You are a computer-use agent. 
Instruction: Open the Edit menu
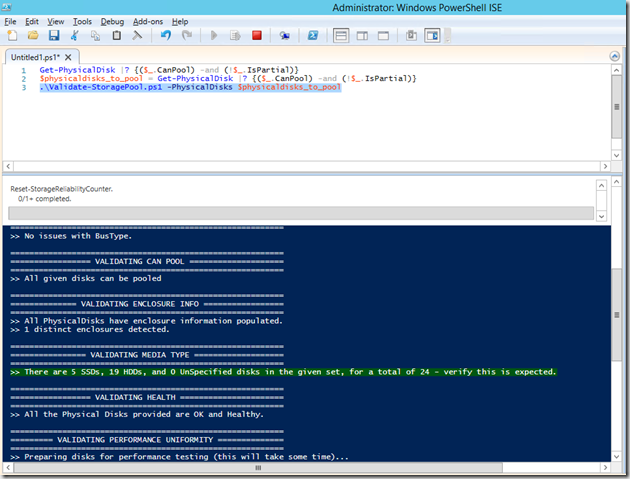coord(32,22)
